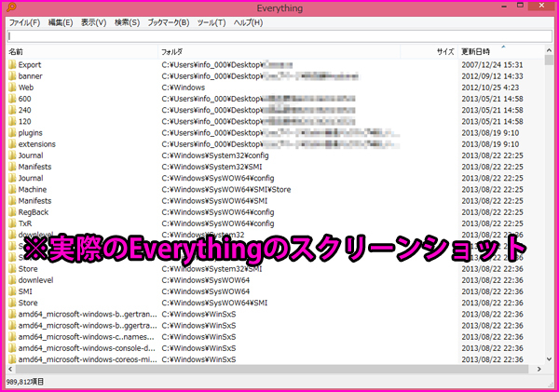Select the plugins folder icon
This screenshot has width=559, height=392.
coord(12,133)
